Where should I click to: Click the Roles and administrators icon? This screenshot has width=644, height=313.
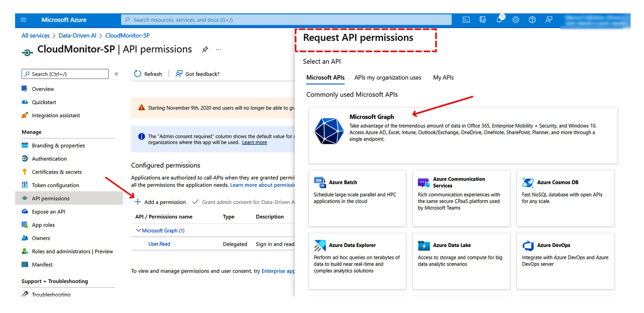pos(25,251)
